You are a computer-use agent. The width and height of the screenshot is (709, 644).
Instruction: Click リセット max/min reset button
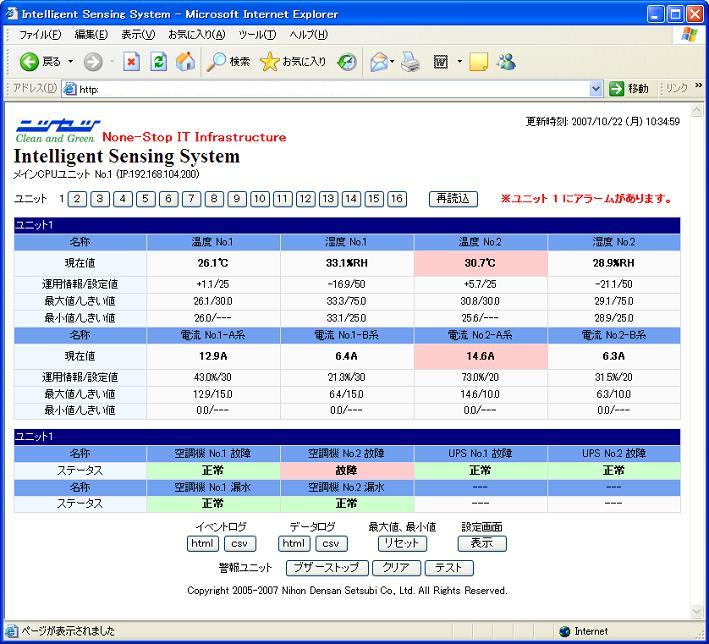402,544
